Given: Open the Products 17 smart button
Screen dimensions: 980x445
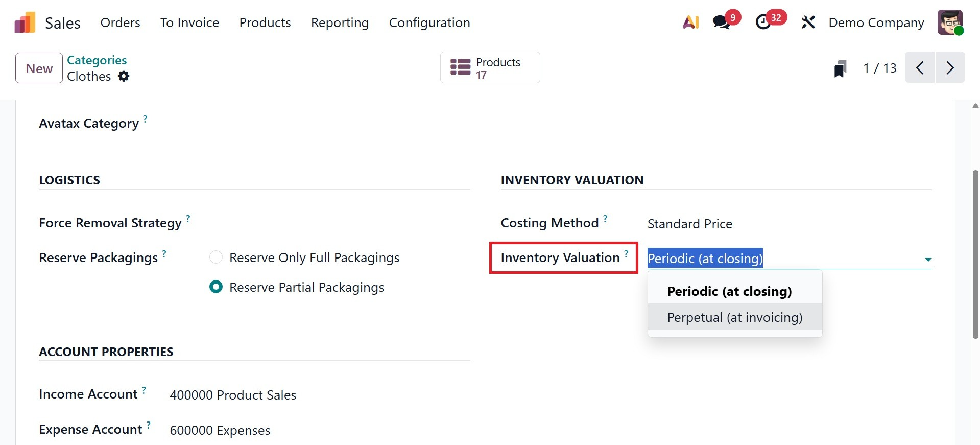Looking at the screenshot, I should click(490, 68).
